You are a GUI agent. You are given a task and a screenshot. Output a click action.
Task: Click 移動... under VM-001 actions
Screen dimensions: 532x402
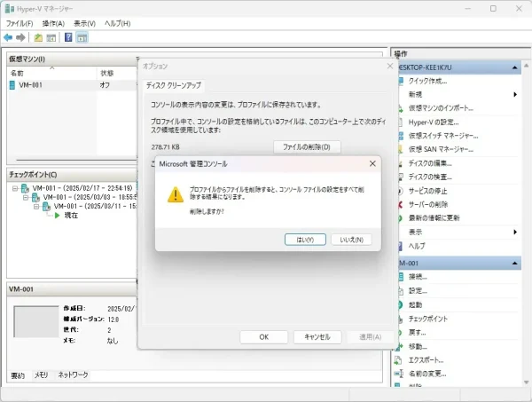(418, 347)
